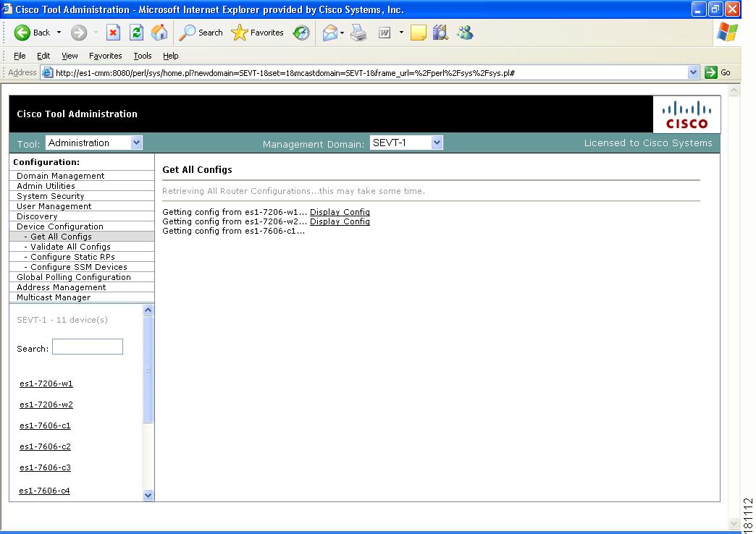Screen dimensions: 756x534
Task: Click the device list scroll-down arrow
Action: [148, 495]
